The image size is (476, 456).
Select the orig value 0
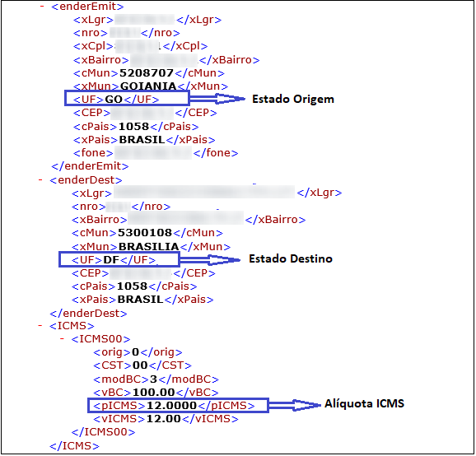pos(135,352)
